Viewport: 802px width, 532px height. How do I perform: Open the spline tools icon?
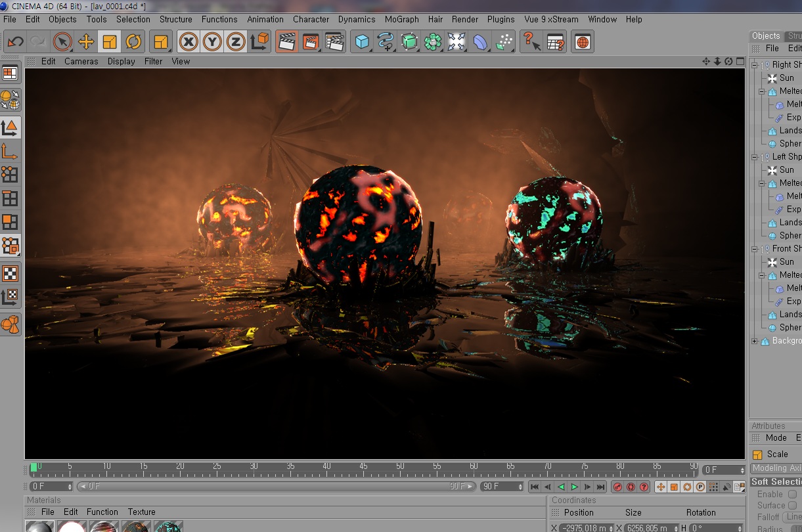386,42
